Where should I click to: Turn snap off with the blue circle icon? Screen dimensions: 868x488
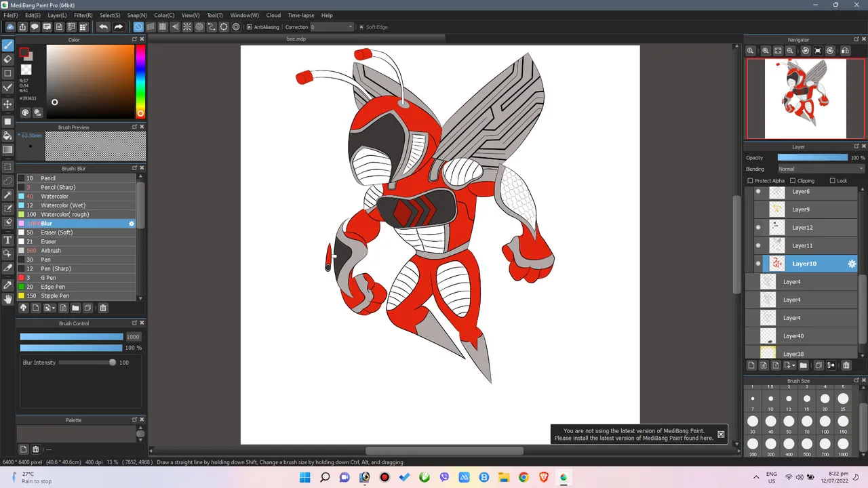[138, 27]
